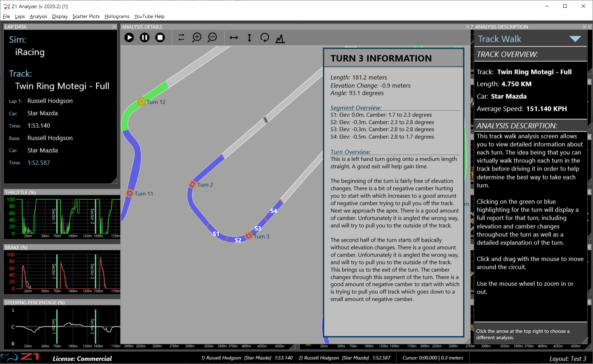Click the BRAKE (%) graph header
Viewport: 593px width, 364px height.
tap(62, 248)
